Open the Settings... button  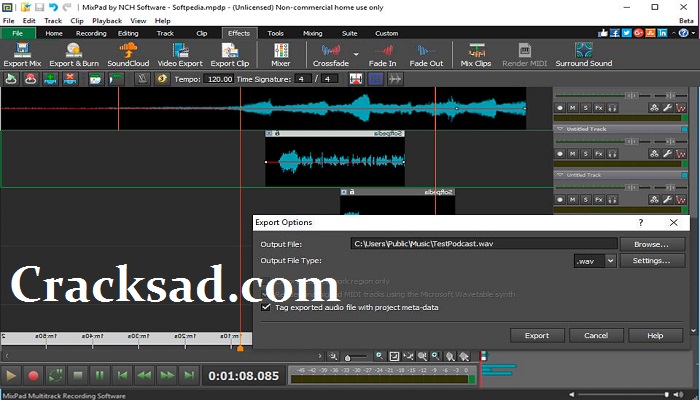click(x=652, y=261)
